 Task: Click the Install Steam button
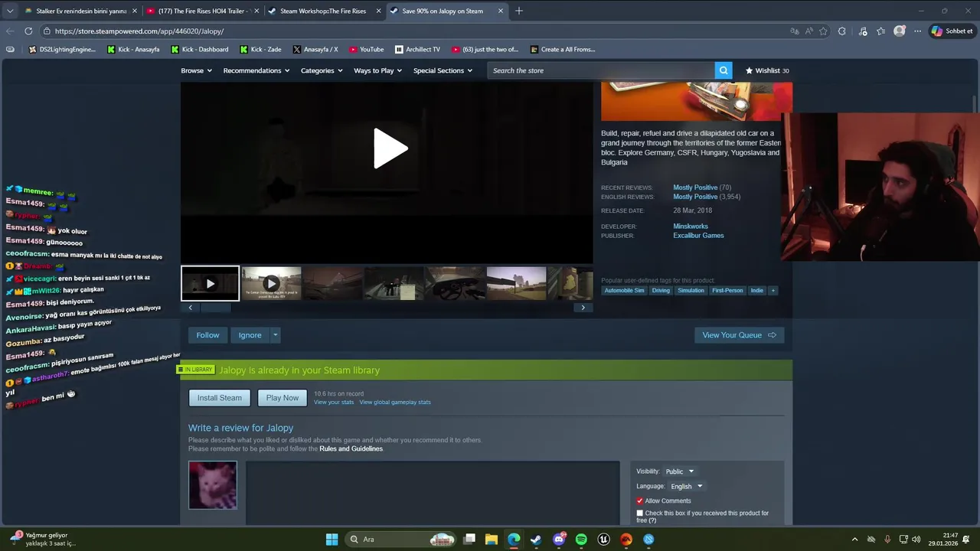[220, 398]
